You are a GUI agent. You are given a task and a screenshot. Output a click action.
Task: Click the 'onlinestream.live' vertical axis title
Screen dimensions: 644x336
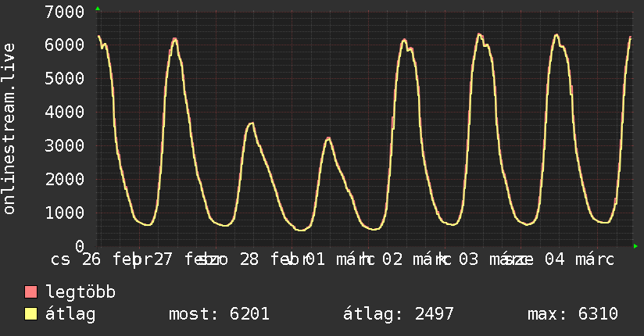click(x=9, y=129)
